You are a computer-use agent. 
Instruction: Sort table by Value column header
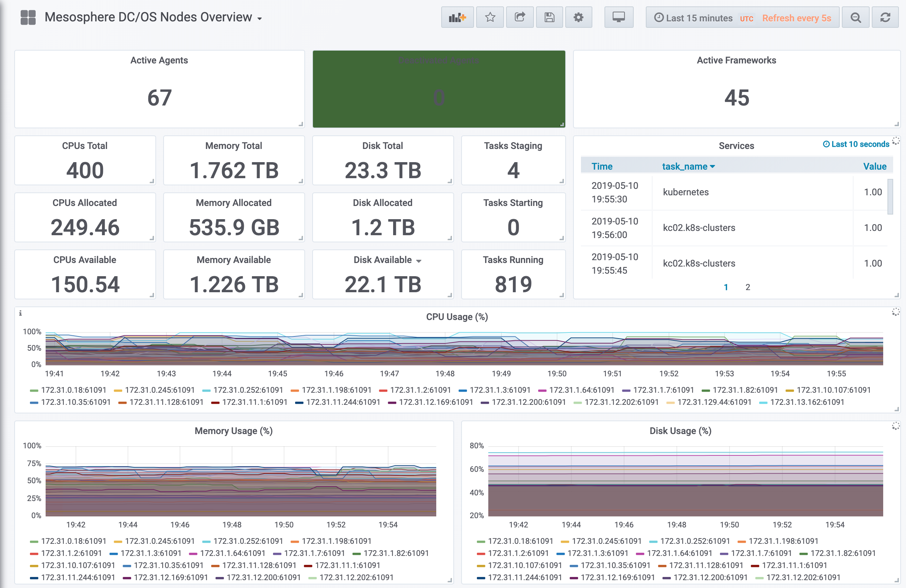click(x=874, y=166)
